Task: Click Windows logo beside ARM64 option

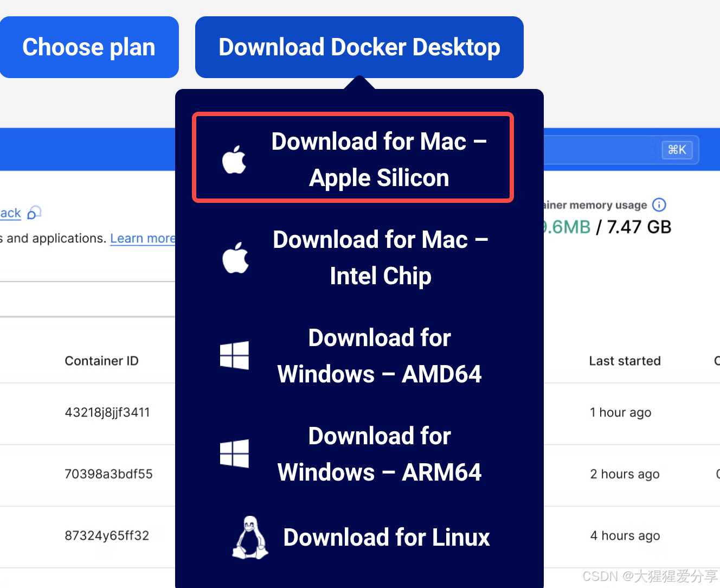Action: point(234,453)
